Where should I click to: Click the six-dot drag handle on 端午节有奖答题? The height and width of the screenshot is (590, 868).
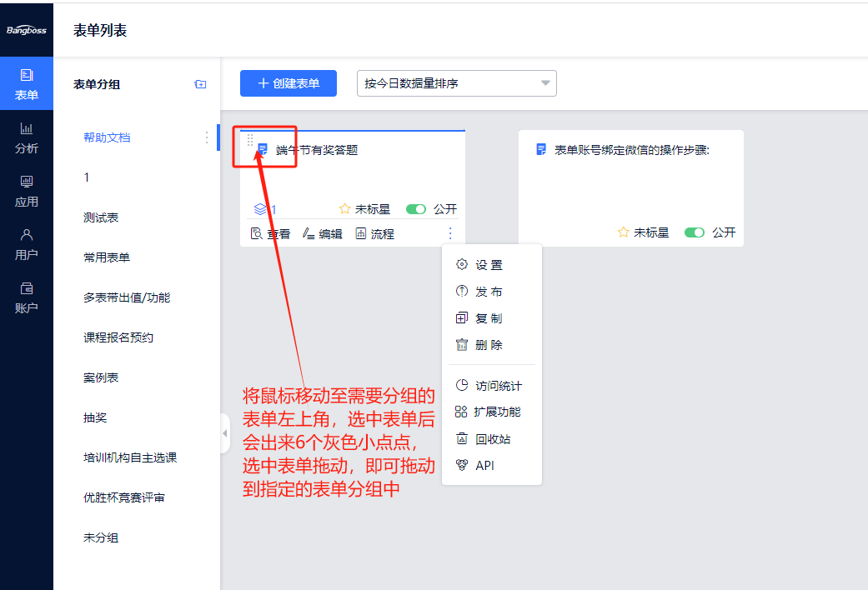pos(250,141)
